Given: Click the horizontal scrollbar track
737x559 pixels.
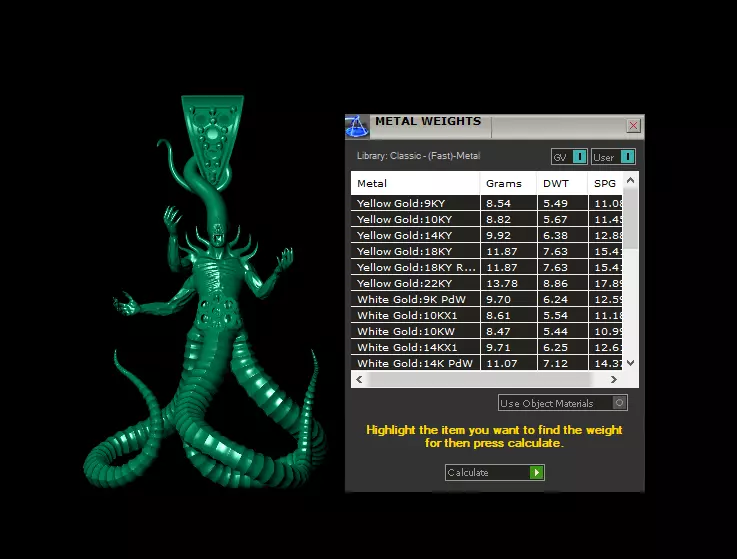Looking at the screenshot, I should coord(486,379).
